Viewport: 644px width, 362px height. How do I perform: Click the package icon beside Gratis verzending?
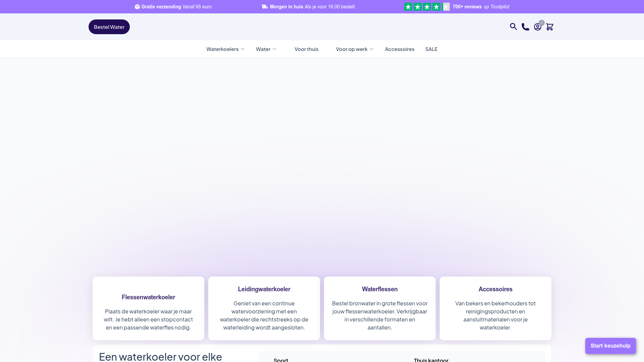137,7
